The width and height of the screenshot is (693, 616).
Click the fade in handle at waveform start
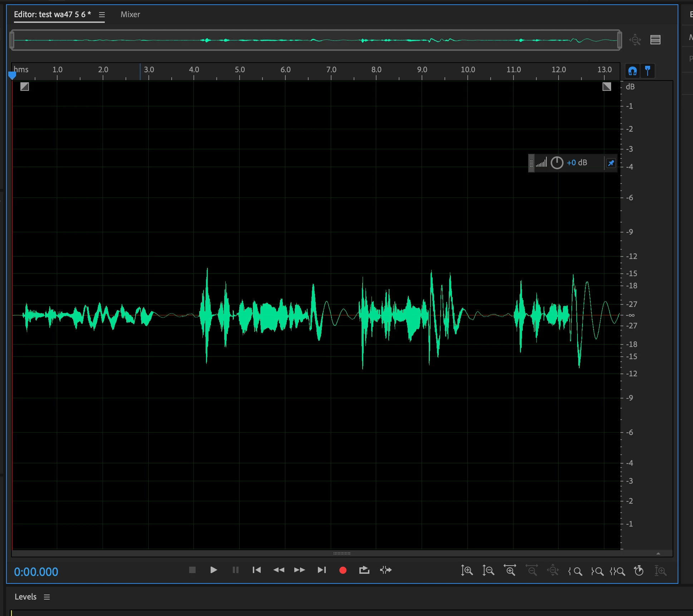[x=25, y=87]
